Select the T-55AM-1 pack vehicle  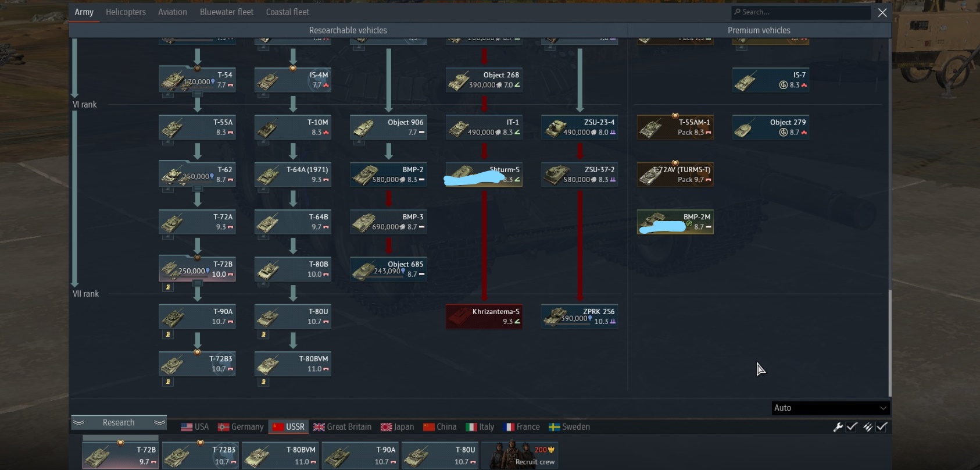click(675, 127)
